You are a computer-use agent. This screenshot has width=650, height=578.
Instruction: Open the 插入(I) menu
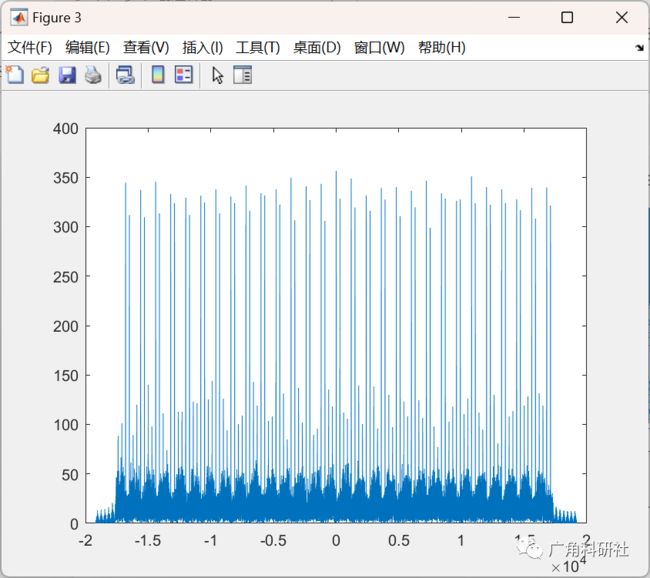[x=203, y=47]
